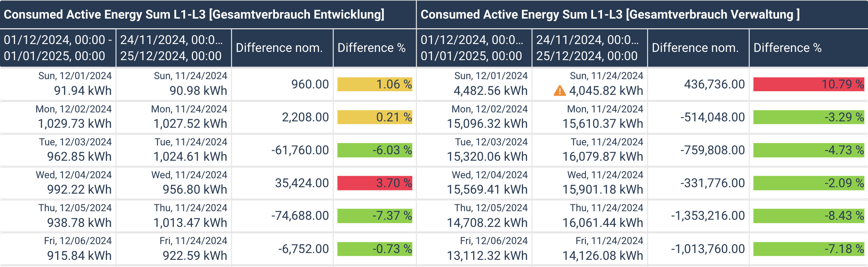This screenshot has height=267, width=868.
Task: Click the Gesamtverbrauch Entwicklung table title
Action: (x=194, y=14)
